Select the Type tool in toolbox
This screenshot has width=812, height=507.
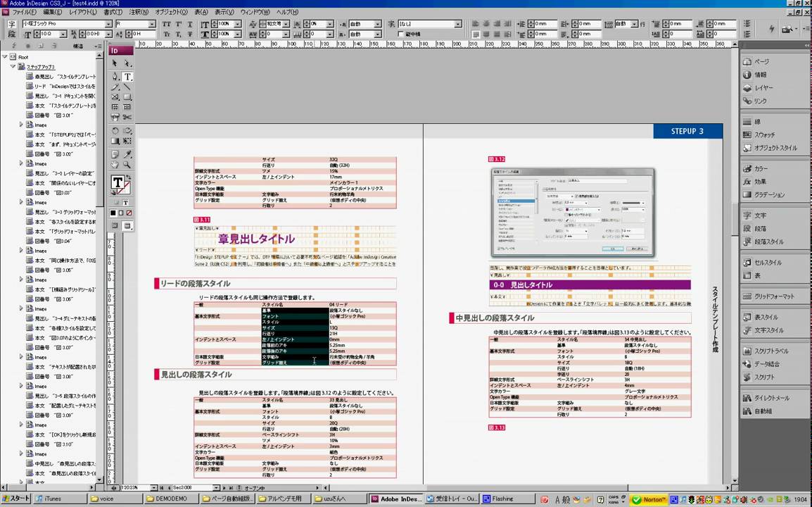coord(127,77)
